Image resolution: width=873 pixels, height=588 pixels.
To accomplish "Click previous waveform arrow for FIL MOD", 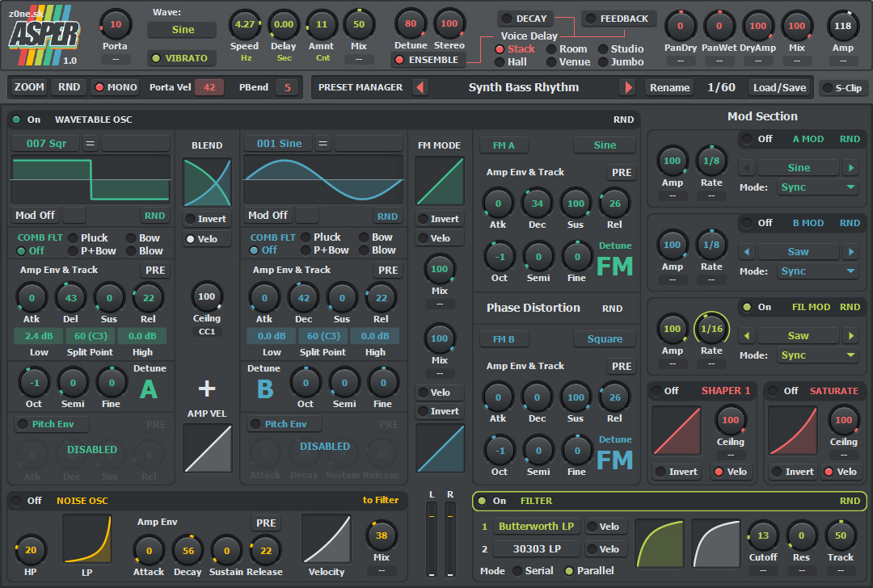I will click(x=747, y=335).
